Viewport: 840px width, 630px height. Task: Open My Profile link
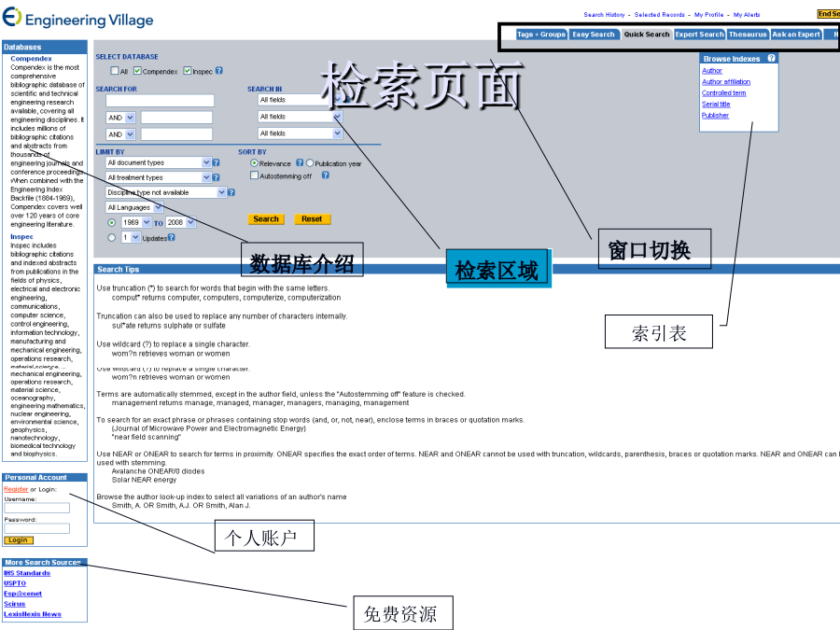click(708, 15)
